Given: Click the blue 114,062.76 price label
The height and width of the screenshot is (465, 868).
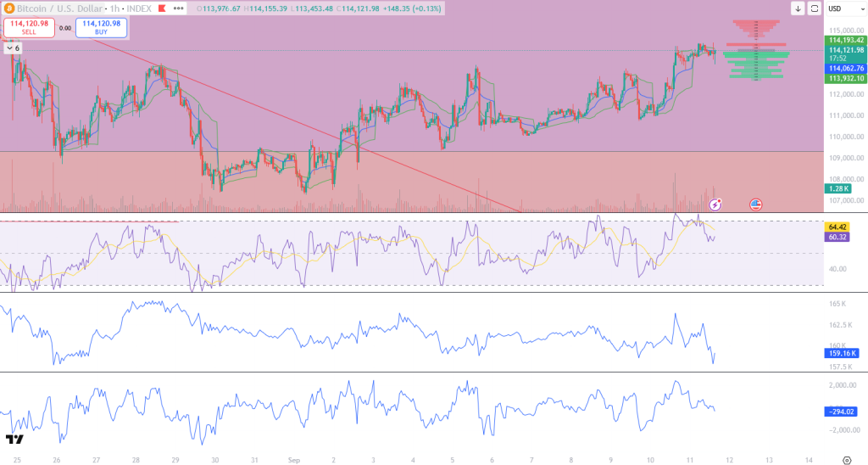Looking at the screenshot, I should (846, 68).
